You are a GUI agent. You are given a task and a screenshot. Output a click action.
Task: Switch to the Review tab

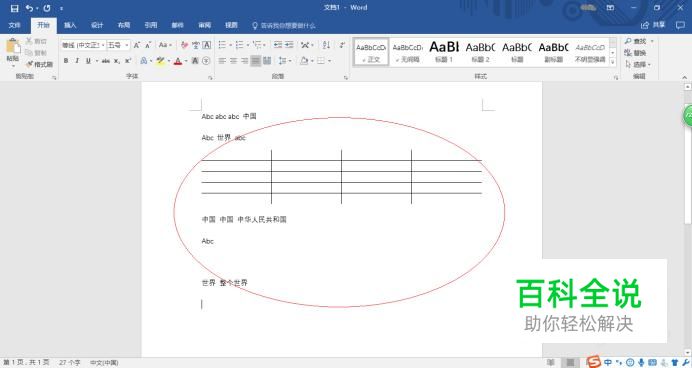click(205, 25)
